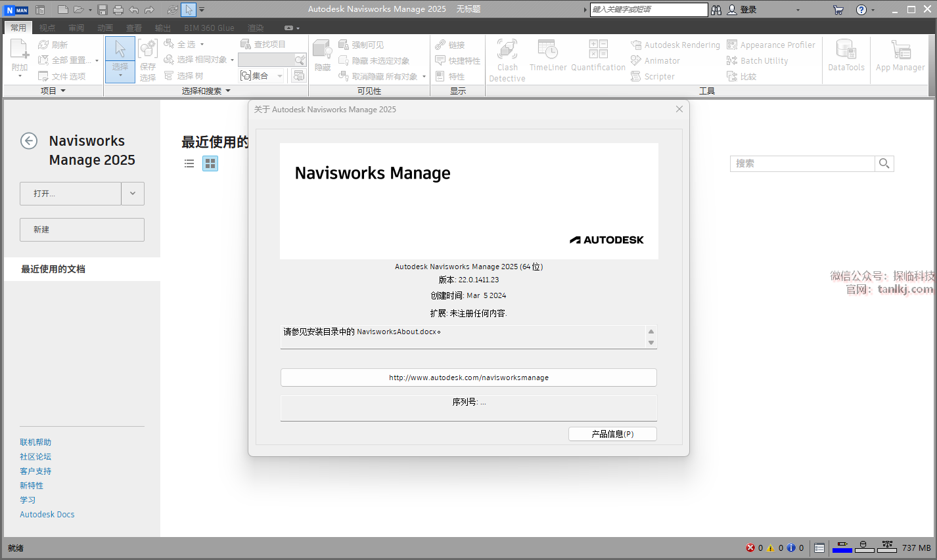Click the Append (附加) icon

[x=20, y=50]
